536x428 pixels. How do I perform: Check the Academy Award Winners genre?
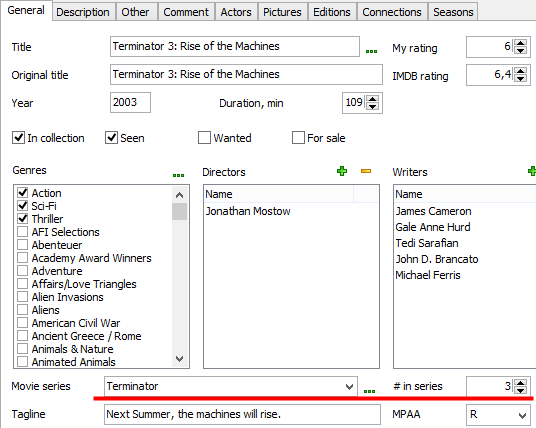[23, 258]
